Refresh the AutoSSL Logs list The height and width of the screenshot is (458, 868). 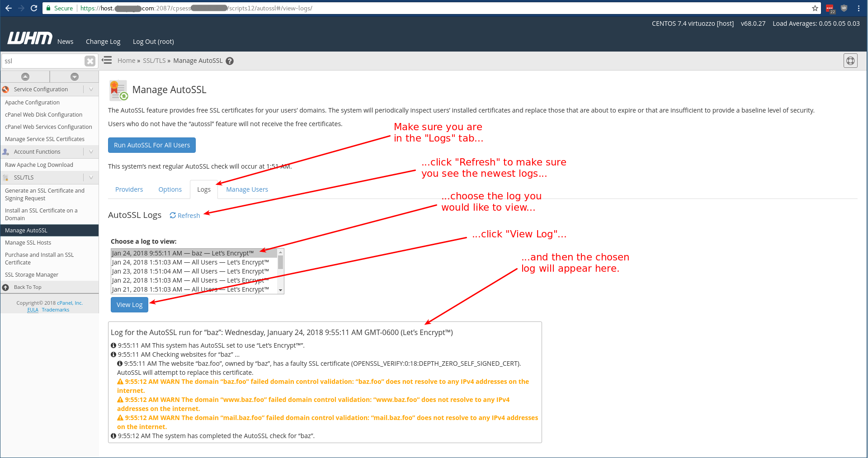coord(185,216)
